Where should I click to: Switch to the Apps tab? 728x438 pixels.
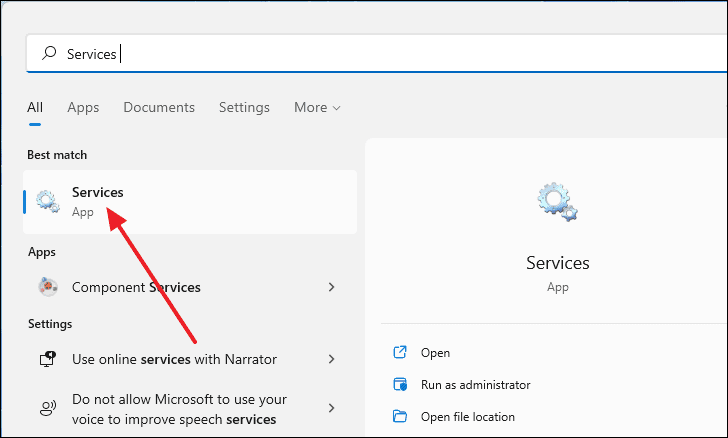point(83,107)
